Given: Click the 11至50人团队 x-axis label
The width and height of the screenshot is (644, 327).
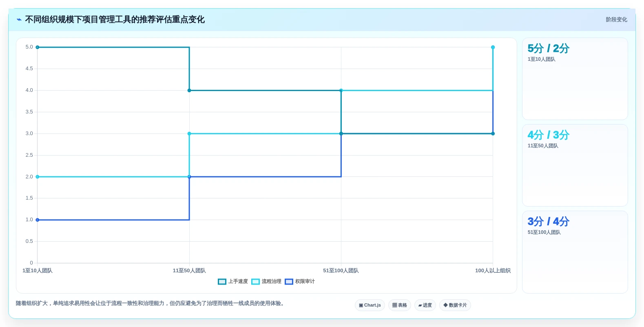Looking at the screenshot, I should [x=189, y=271].
